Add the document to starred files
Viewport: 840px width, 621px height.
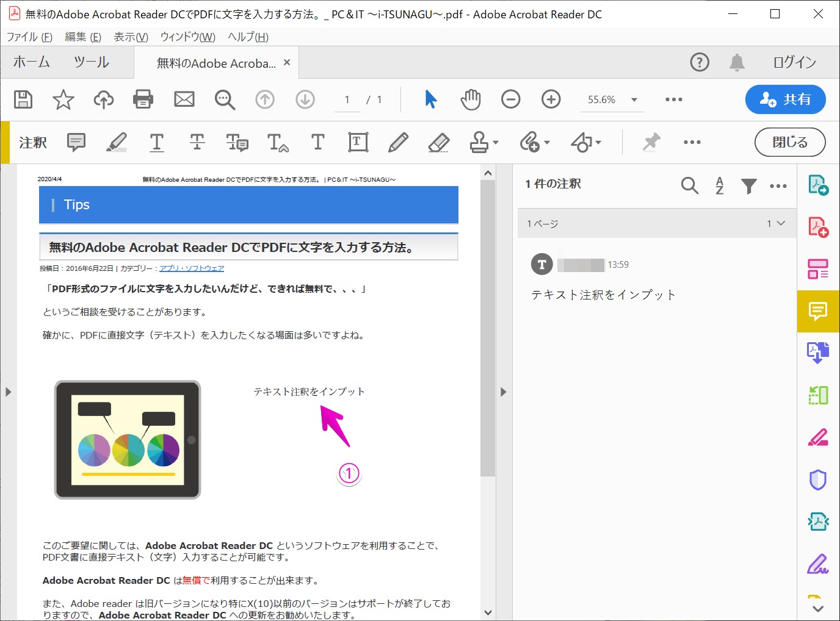pos(63,99)
